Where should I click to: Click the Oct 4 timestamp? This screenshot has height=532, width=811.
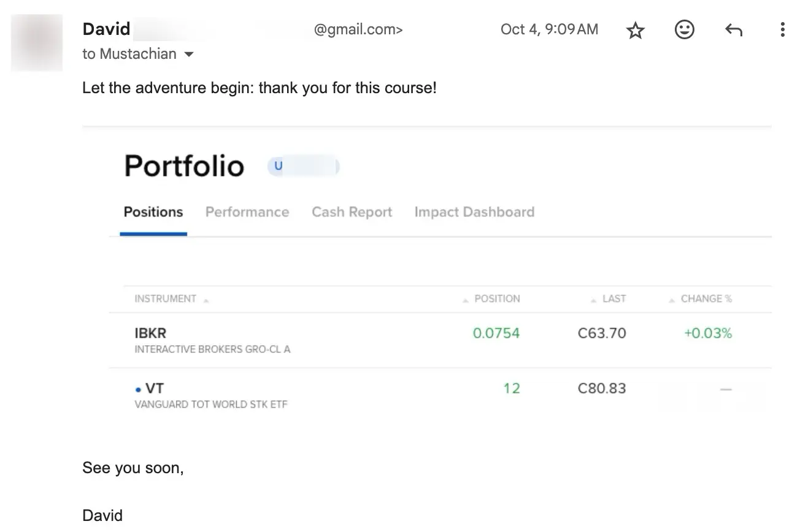click(549, 29)
